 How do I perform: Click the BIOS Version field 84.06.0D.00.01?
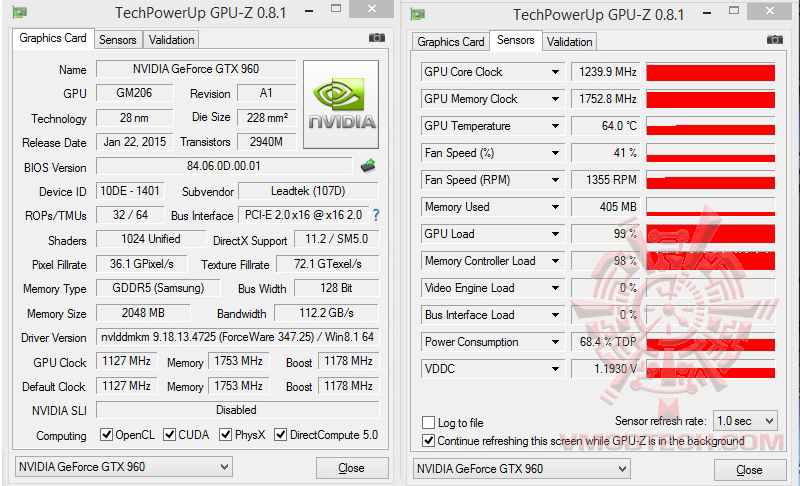point(223,166)
